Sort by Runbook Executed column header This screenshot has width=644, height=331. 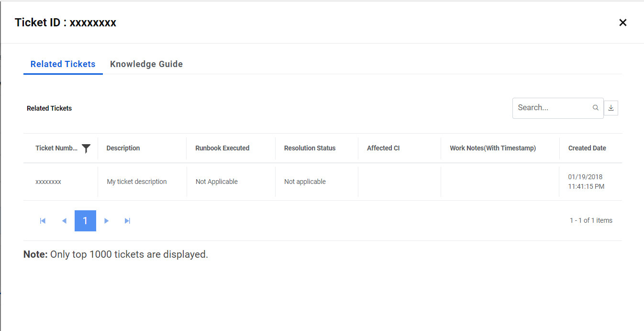tap(222, 148)
